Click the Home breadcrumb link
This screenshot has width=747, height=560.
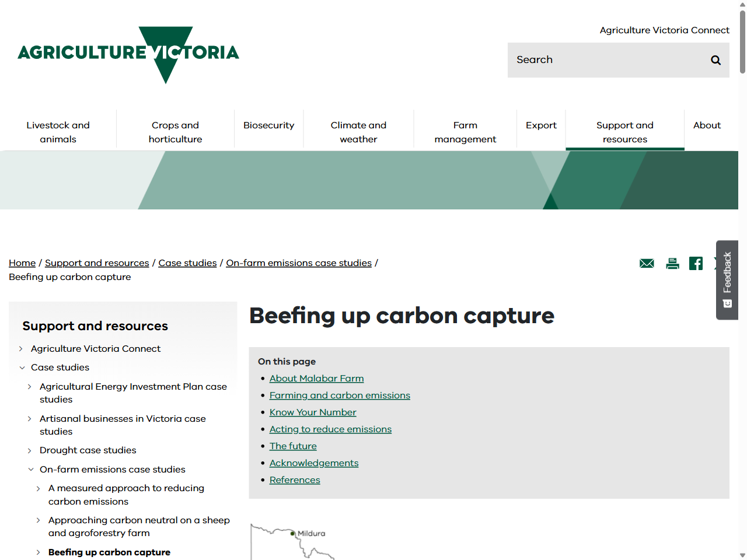[22, 263]
